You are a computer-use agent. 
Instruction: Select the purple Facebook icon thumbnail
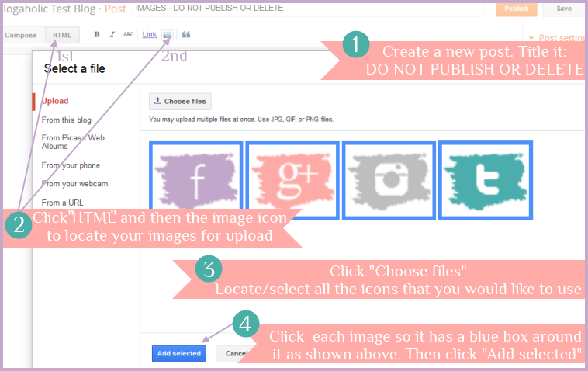(195, 175)
